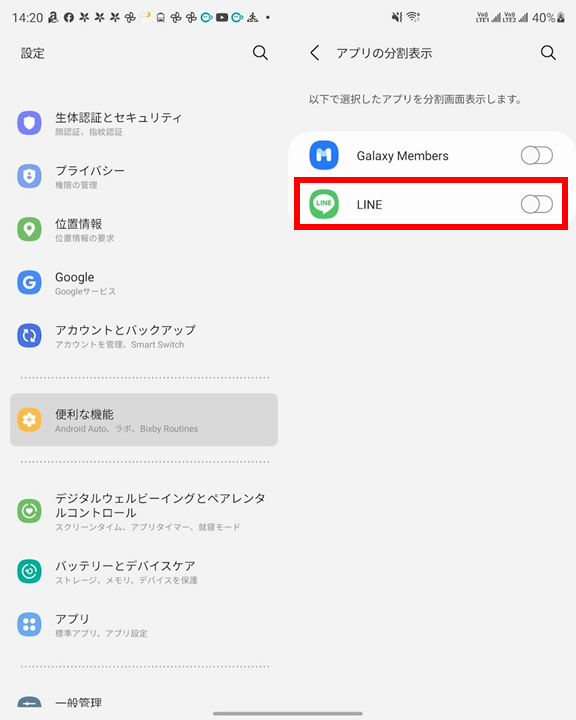Tap the search icon in the アプリの分割表示 header
The image size is (576, 720).
pyautogui.click(x=548, y=53)
